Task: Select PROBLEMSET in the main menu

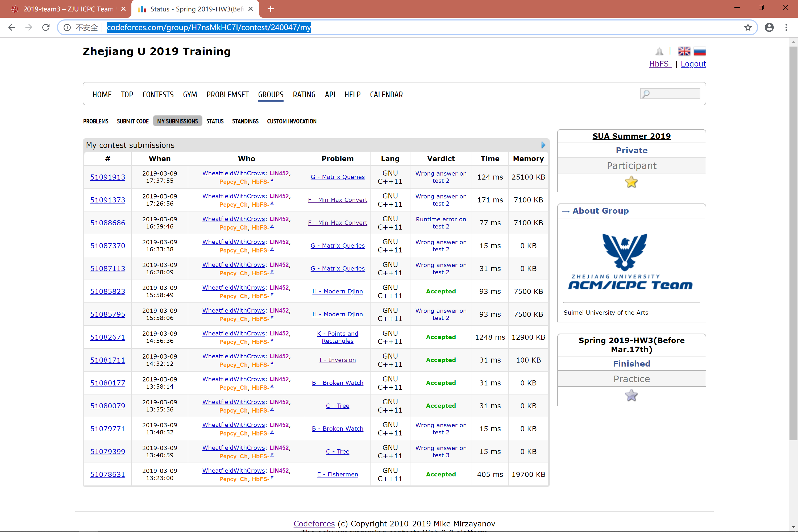Action: pos(227,95)
